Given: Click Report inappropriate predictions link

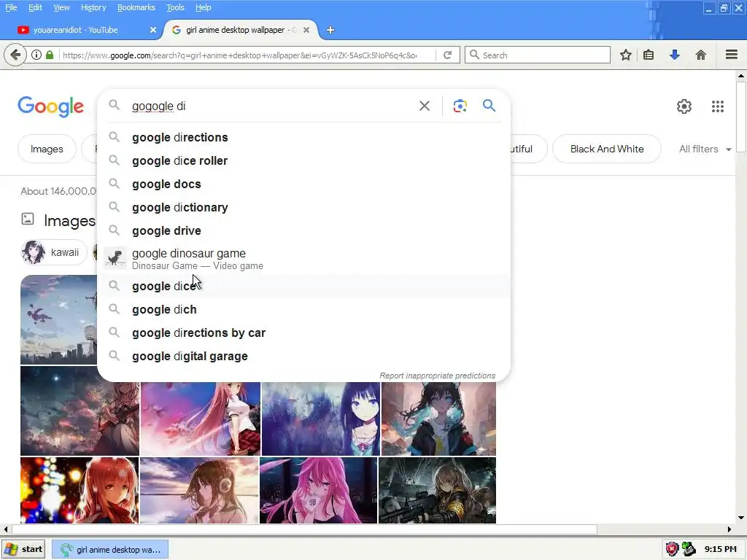Looking at the screenshot, I should 438,376.
